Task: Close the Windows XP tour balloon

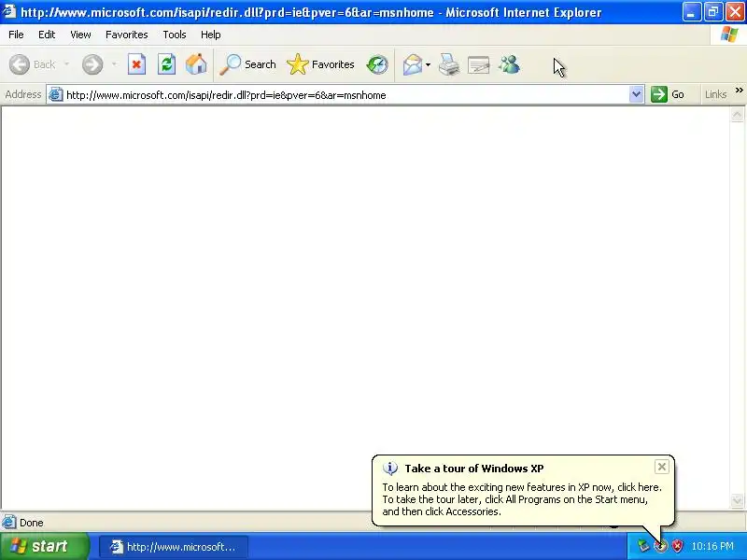Action: (x=662, y=467)
